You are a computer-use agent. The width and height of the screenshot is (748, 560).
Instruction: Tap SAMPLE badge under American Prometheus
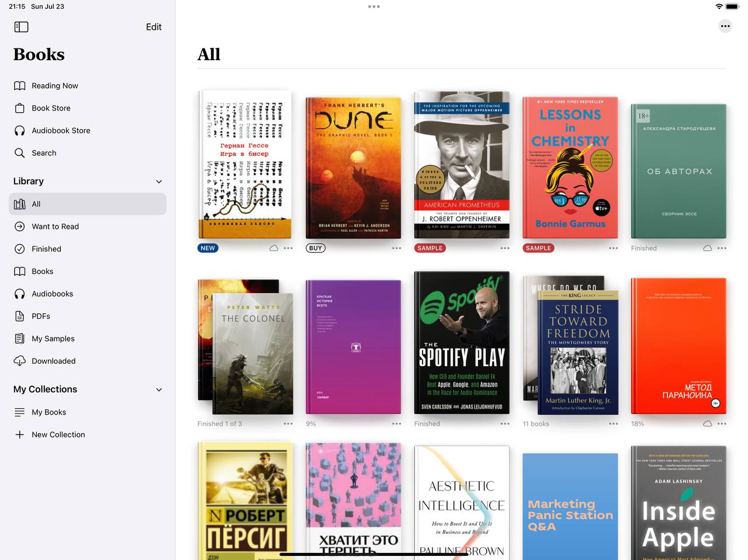(430, 248)
